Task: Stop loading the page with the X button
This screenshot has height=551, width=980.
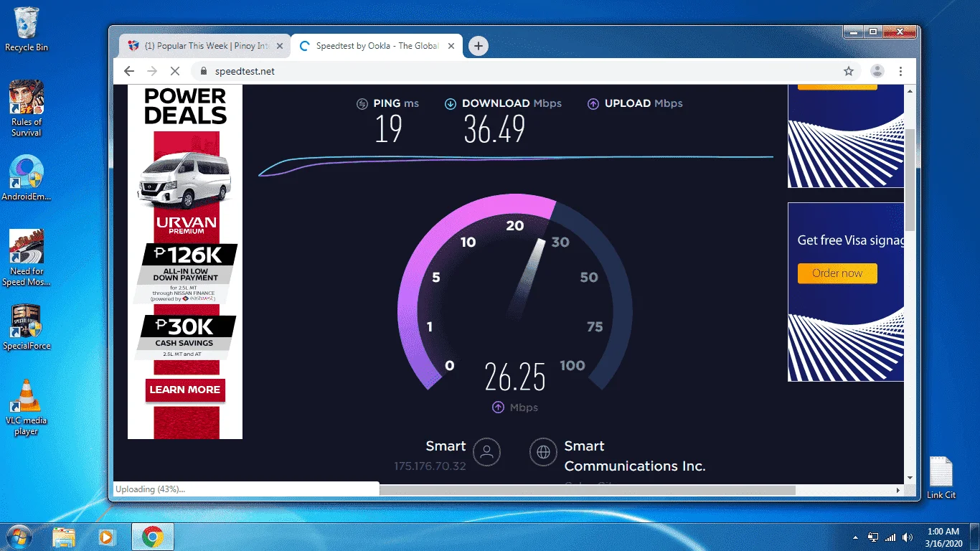Action: (175, 71)
